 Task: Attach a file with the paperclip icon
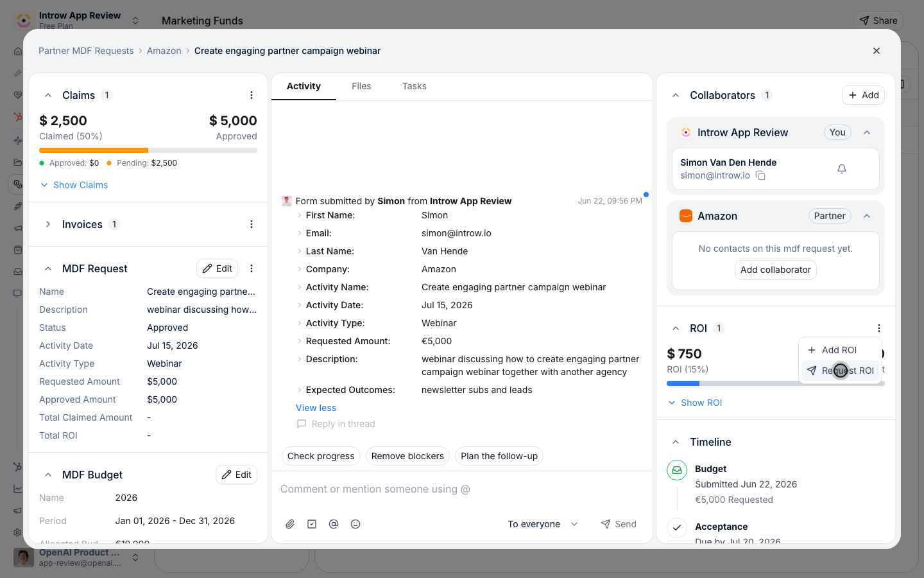290,524
